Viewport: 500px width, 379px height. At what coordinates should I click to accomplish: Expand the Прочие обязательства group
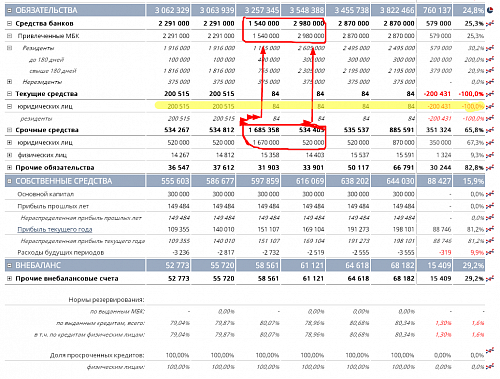(9, 167)
